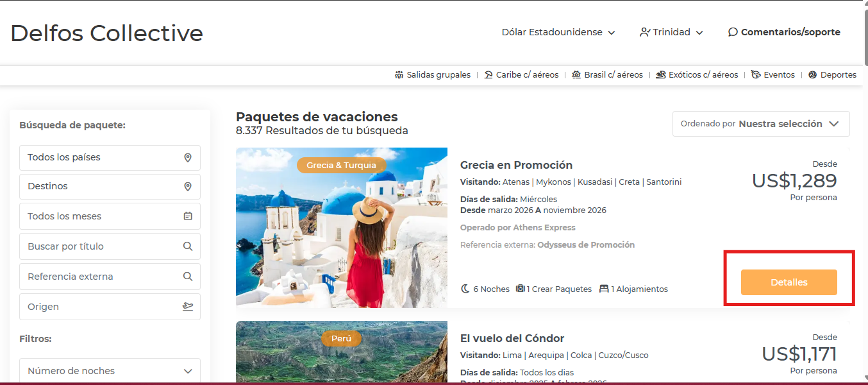The image size is (868, 385).
Task: Open the calendar icon in Todos los meses
Action: [188, 216]
